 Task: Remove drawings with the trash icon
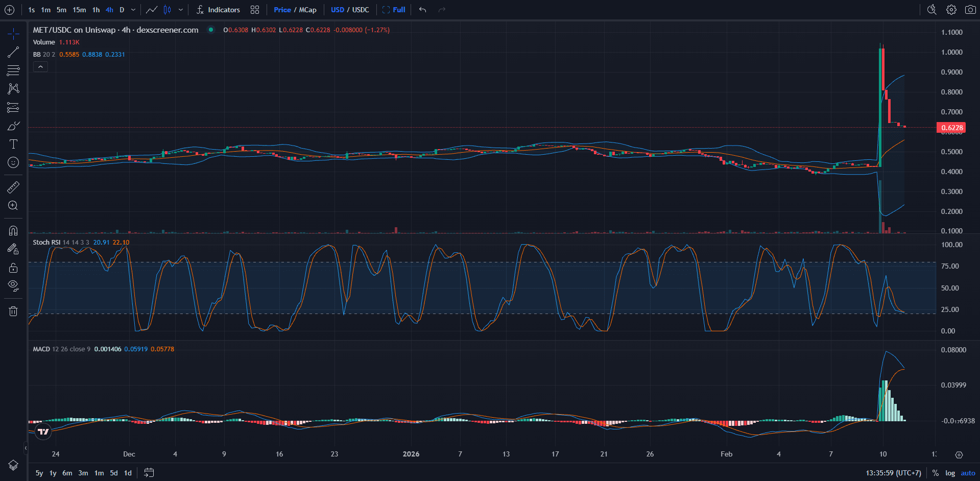[13, 311]
